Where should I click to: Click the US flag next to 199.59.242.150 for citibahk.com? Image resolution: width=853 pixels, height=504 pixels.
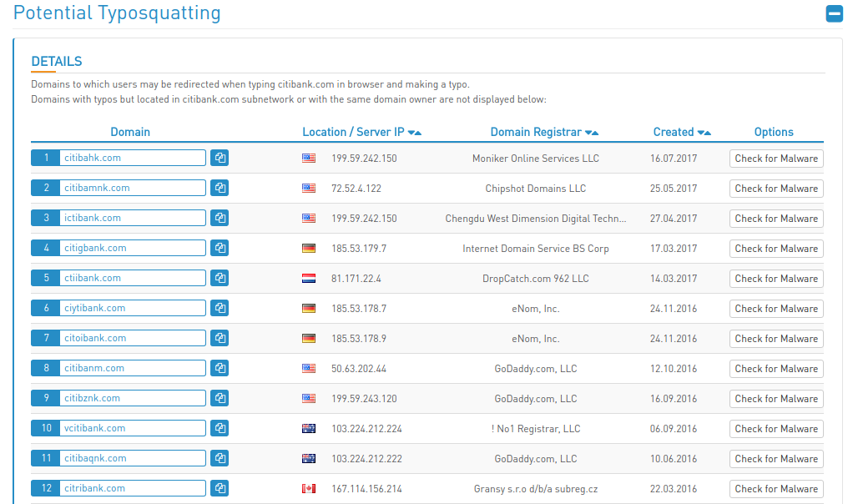[x=309, y=159]
